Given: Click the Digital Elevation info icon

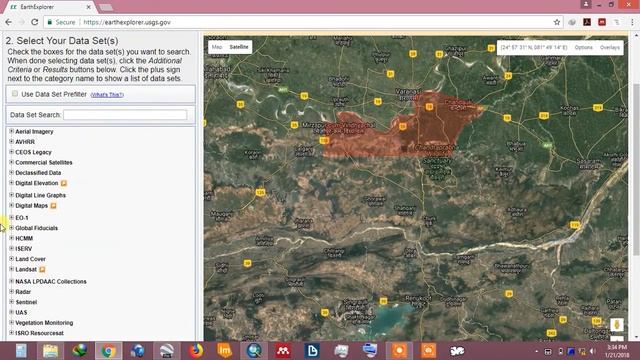Looking at the screenshot, I should pyautogui.click(x=64, y=183).
